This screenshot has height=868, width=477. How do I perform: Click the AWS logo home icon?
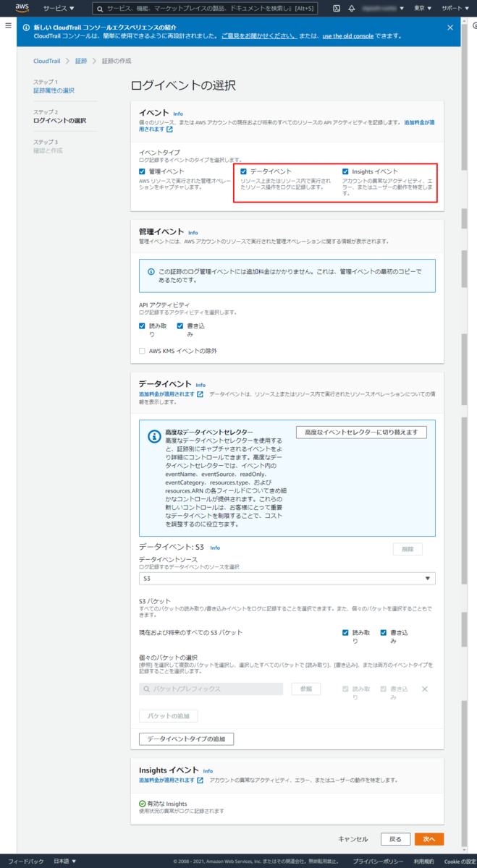(x=22, y=8)
